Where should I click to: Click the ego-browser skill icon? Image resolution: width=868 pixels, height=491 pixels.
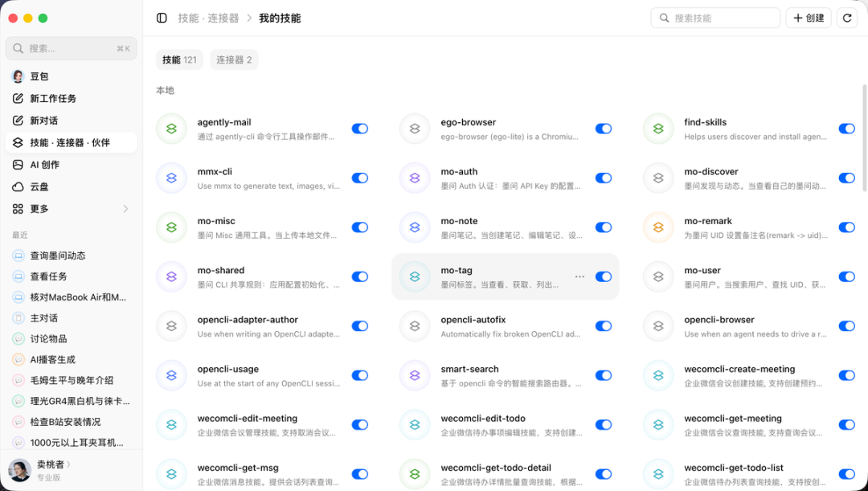[x=415, y=129]
